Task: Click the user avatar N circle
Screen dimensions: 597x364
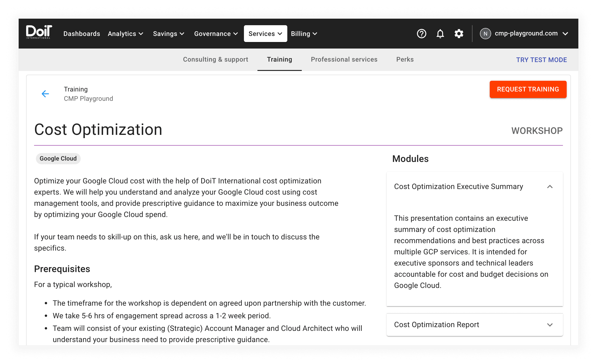Action: [485, 34]
